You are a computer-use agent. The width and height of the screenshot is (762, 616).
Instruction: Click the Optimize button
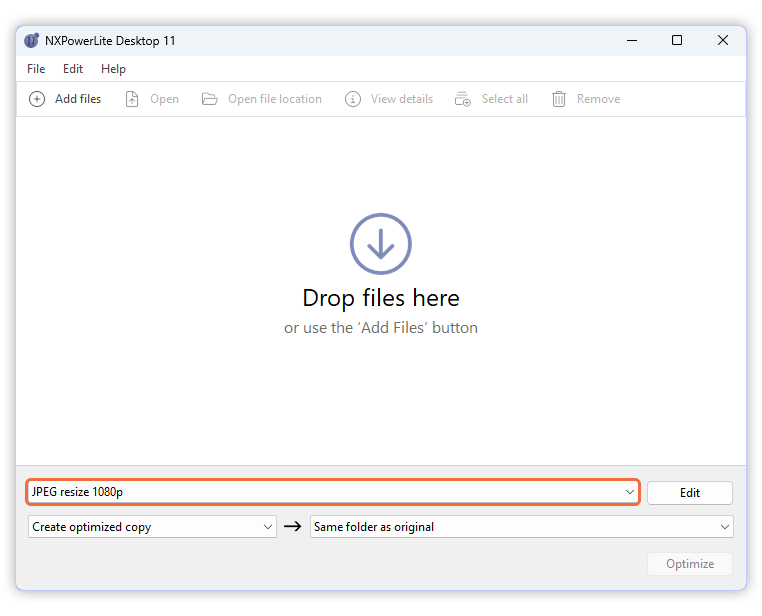(690, 564)
